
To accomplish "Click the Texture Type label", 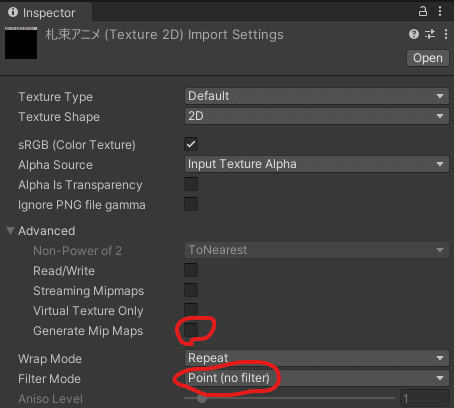I will coord(55,97).
